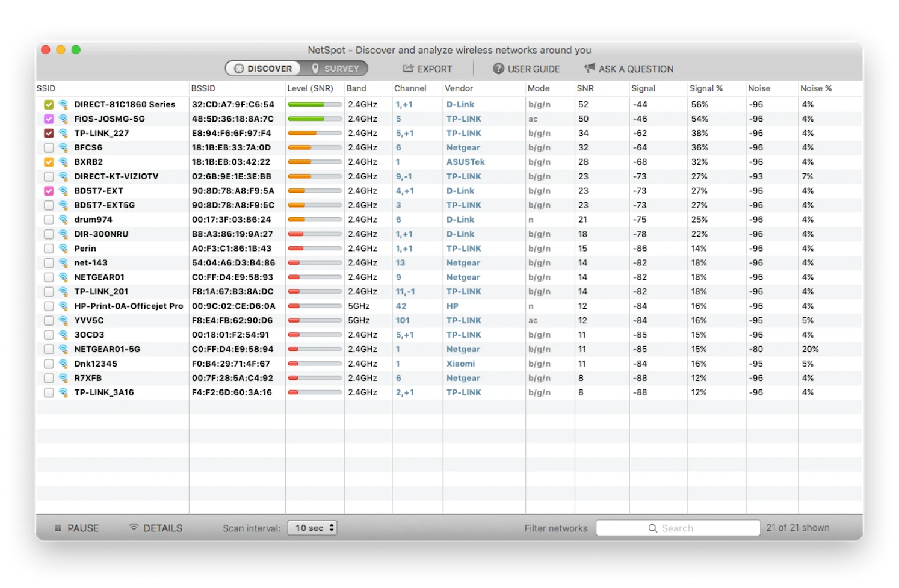Click the Mode column header
Screen dimensions: 899x588
[x=539, y=88]
